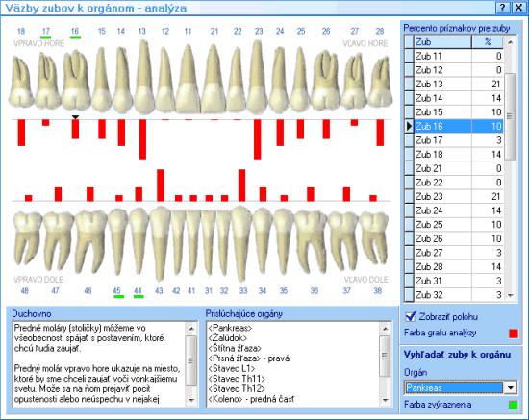Click lower molar tooth 36 image

click(311, 239)
